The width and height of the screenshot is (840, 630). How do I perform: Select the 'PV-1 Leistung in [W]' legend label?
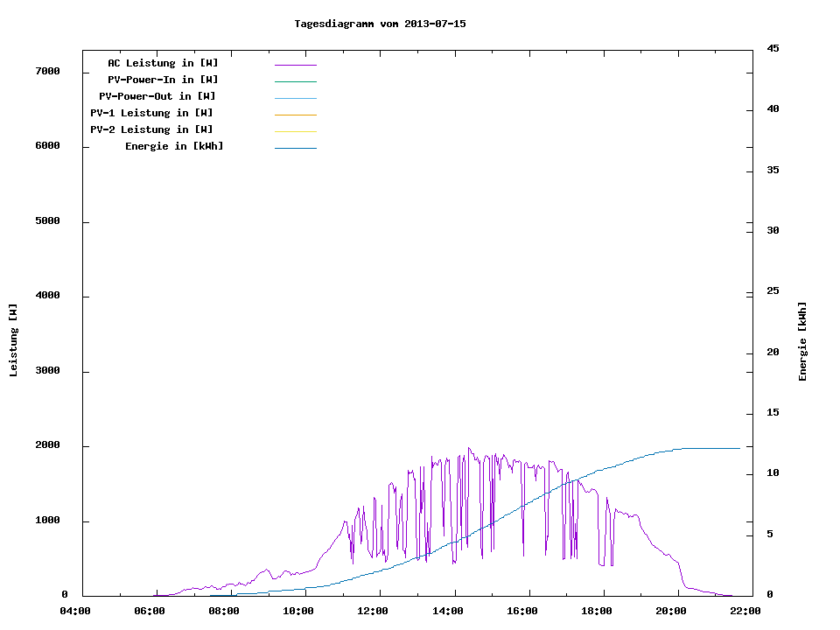[x=151, y=113]
